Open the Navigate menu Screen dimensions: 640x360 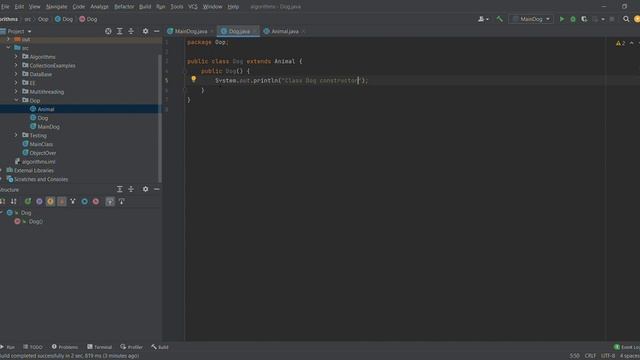[x=56, y=7]
